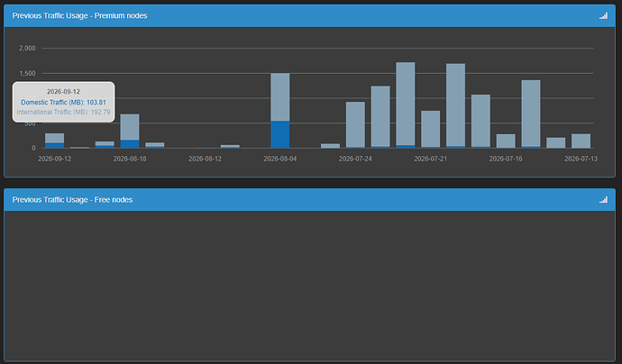Click the bar above 2026-07-13
The height and width of the screenshot is (364, 622).
point(581,141)
